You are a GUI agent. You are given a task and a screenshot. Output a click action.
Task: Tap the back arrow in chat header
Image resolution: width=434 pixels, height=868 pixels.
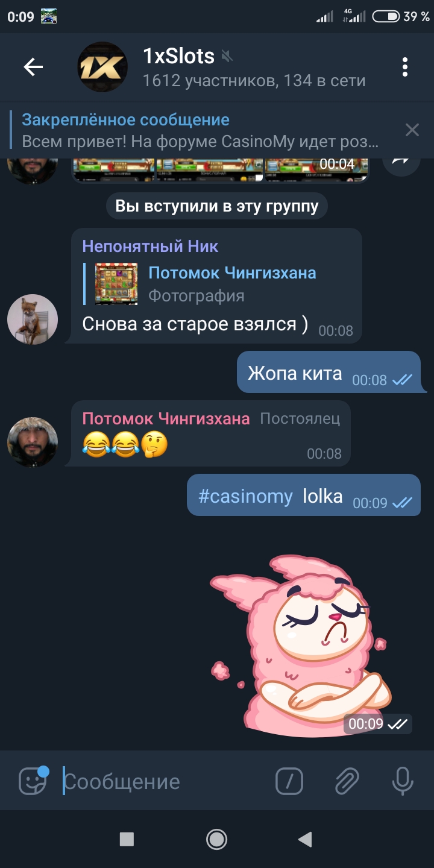click(33, 67)
